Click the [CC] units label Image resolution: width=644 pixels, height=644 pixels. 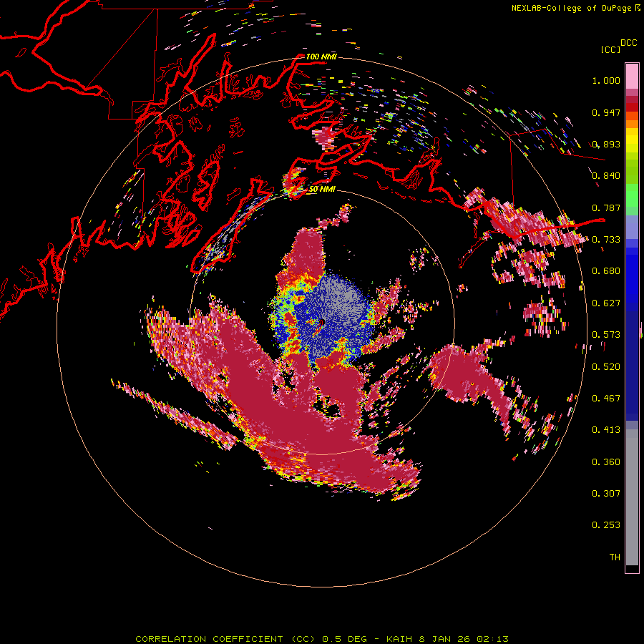610,49
